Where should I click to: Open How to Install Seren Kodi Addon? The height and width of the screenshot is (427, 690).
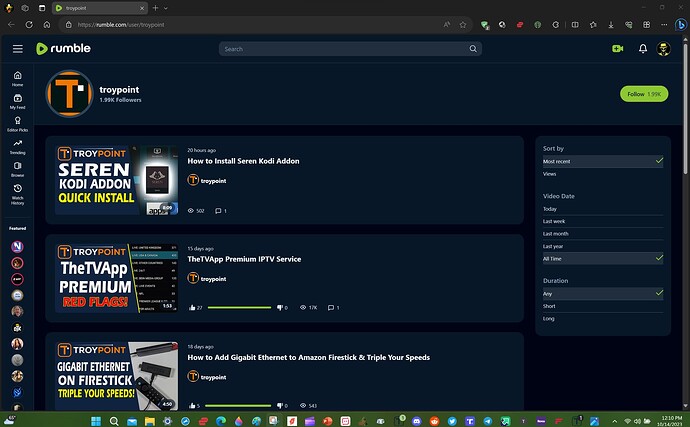point(243,161)
